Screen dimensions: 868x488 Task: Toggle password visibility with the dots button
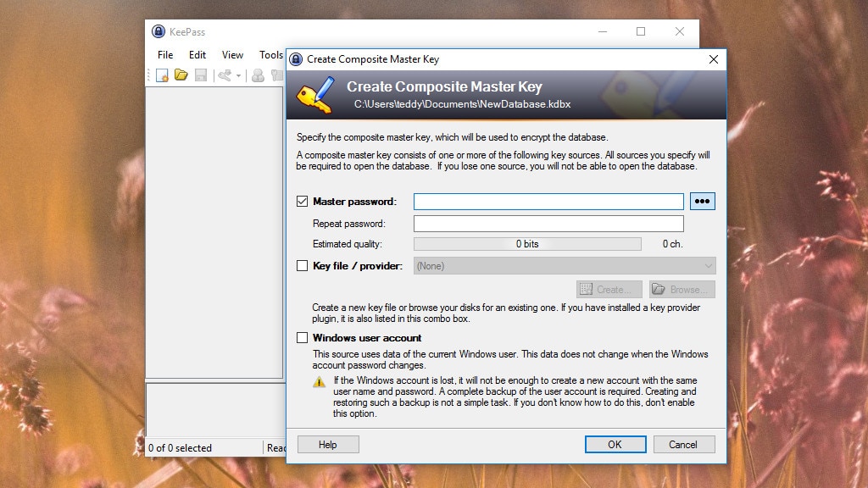[x=703, y=201]
